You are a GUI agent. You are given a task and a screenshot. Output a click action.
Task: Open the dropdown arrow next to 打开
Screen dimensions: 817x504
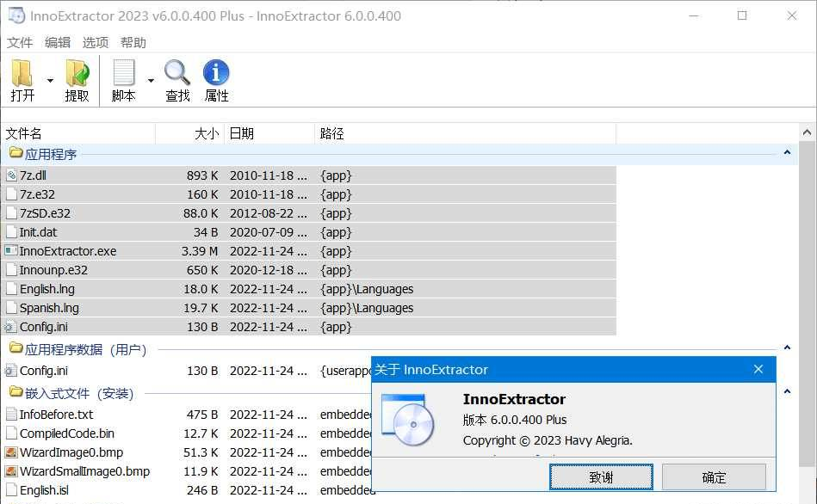(x=50, y=80)
